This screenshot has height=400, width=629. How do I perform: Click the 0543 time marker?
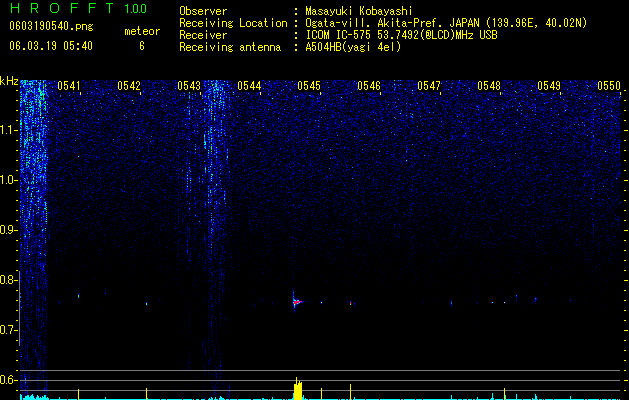click(189, 86)
